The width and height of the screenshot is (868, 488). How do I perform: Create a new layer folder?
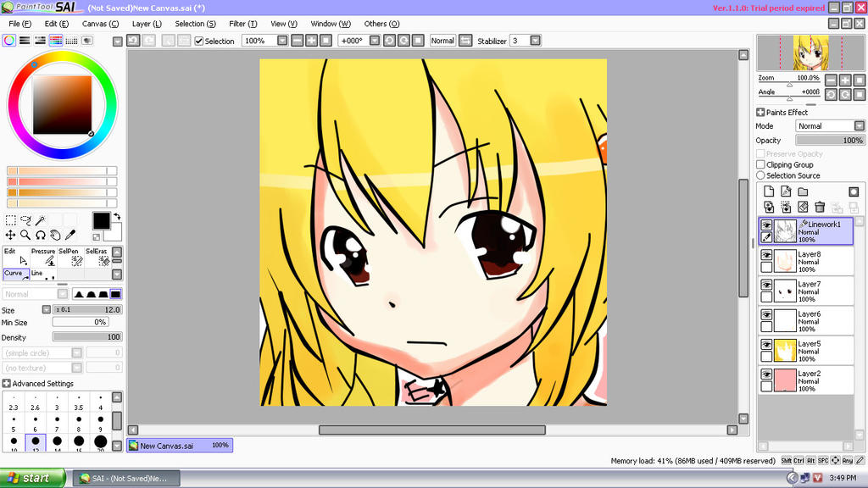point(804,191)
